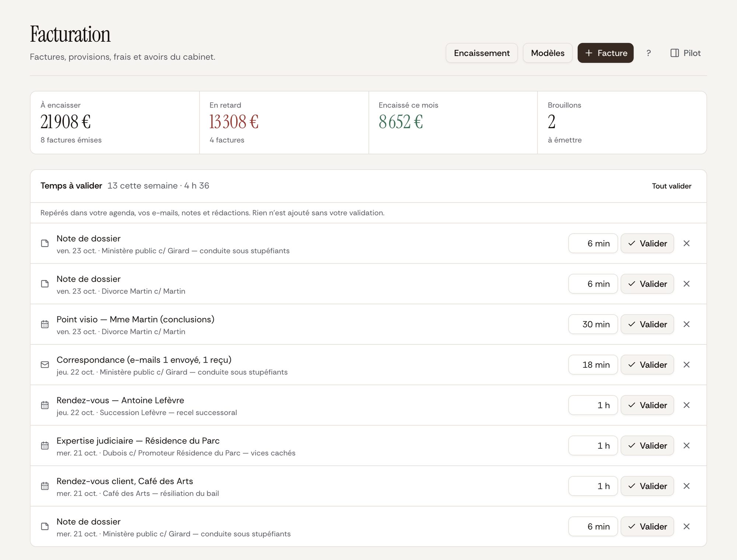Click the note icon for Divorce Martin note de dossier
Viewport: 737px width, 560px height.
(x=45, y=284)
